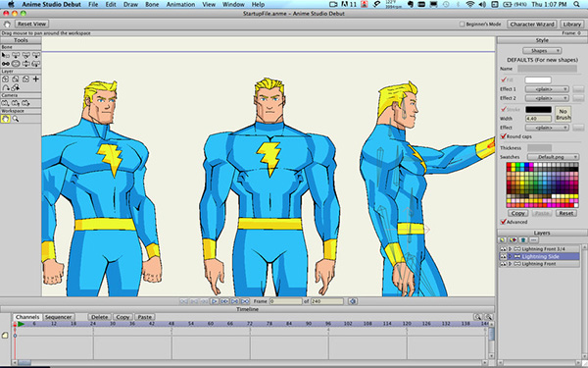
Task: Click the Reset View button
Action: point(31,24)
